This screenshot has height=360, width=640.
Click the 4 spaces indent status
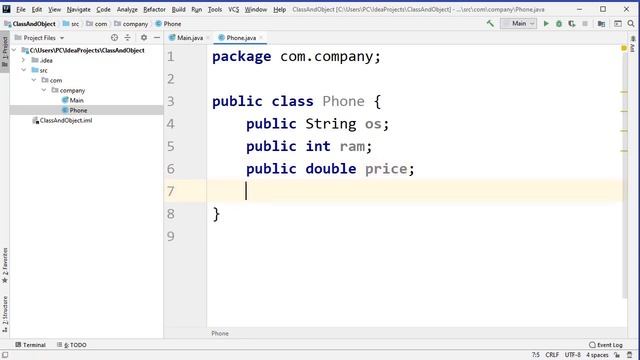pos(597,355)
